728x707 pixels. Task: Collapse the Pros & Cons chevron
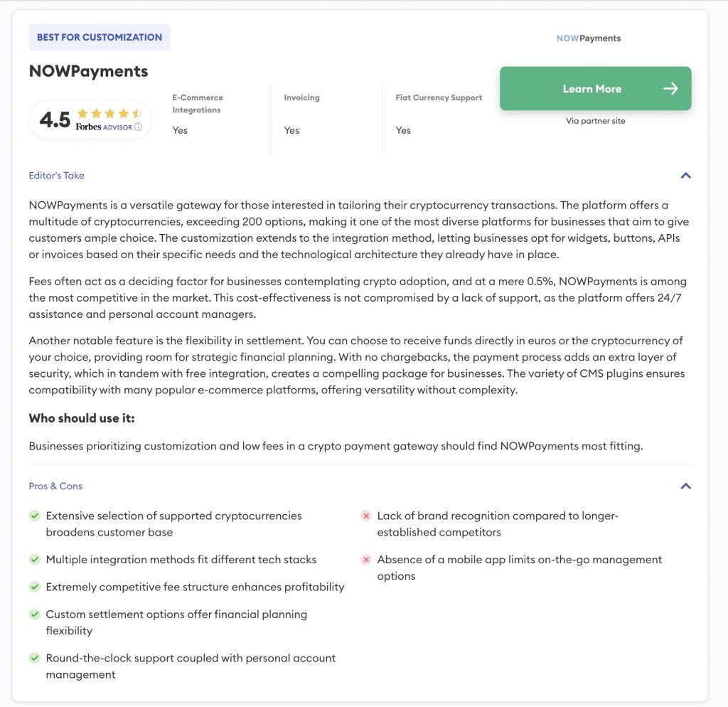(x=686, y=486)
